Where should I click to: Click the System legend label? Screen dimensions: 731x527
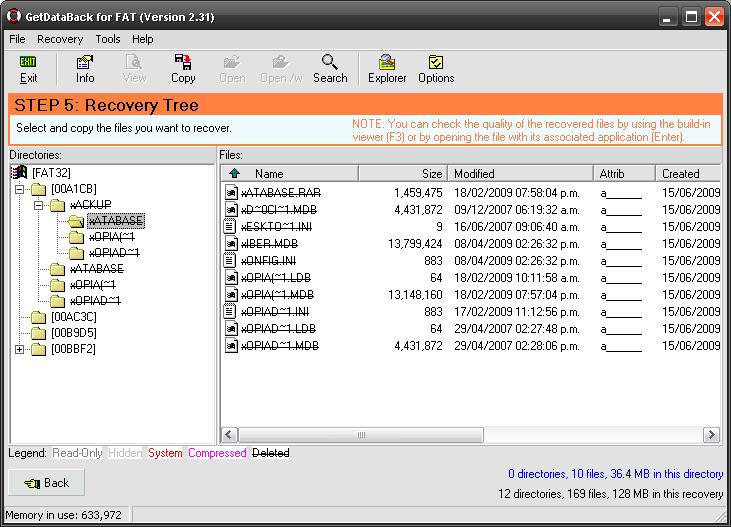(165, 453)
